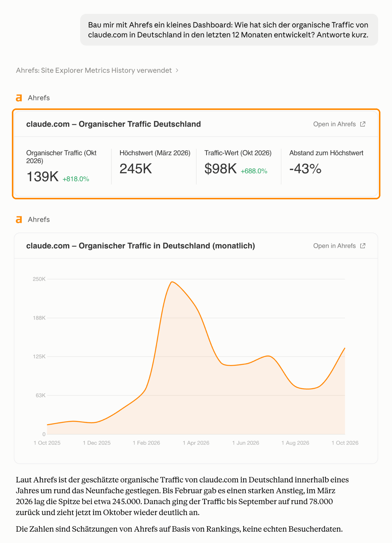Click the 'Traffic-Wert (Okt 2026)' label

pos(238,153)
